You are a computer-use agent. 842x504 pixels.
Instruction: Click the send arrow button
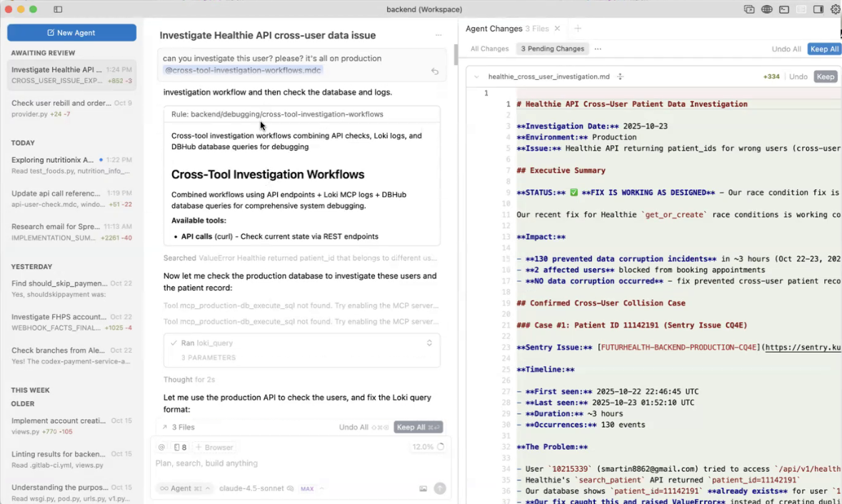(x=440, y=488)
